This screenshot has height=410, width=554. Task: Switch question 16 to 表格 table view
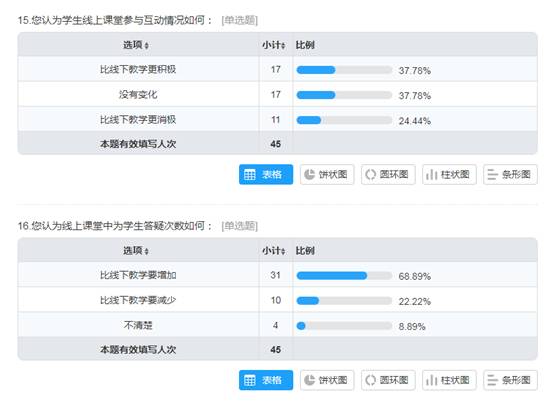[266, 380]
